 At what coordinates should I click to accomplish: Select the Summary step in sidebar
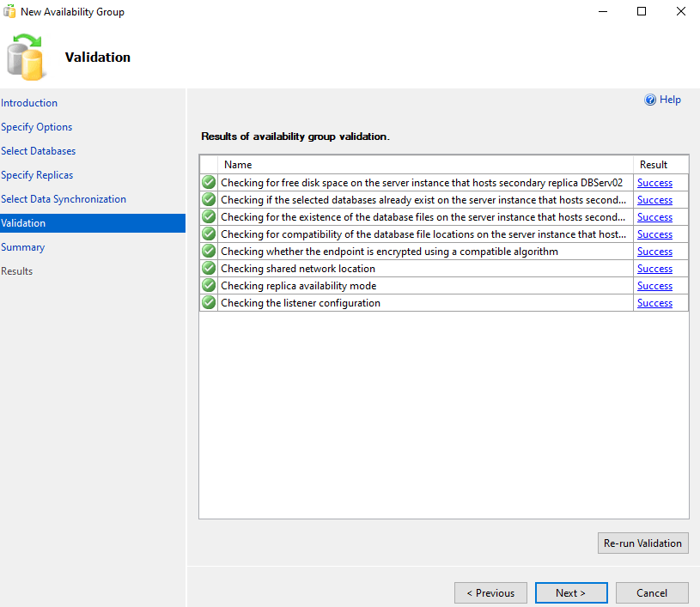22,247
